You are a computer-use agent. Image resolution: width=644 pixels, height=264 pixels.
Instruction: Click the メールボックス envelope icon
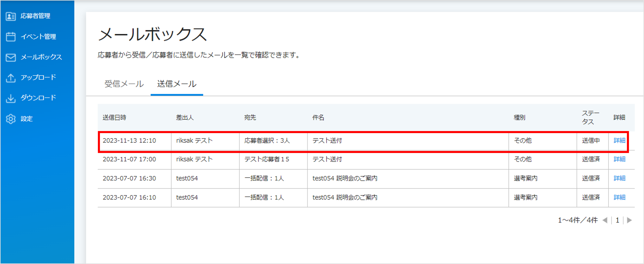(x=11, y=57)
